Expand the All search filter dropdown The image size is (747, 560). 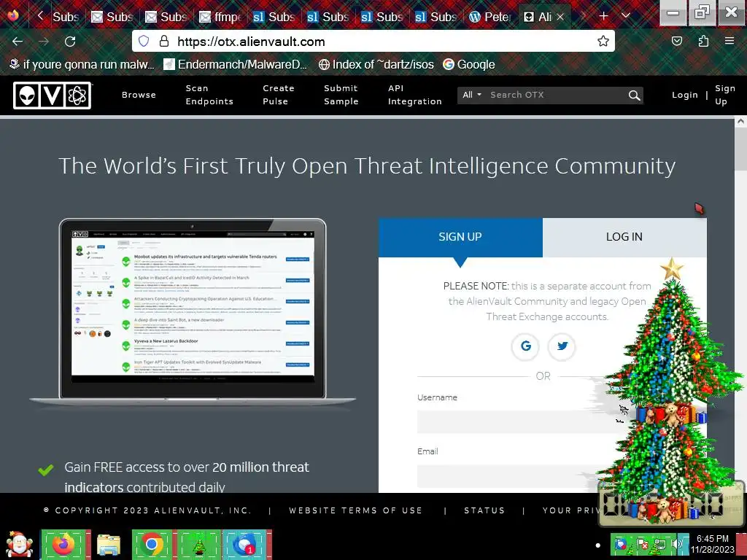point(472,95)
